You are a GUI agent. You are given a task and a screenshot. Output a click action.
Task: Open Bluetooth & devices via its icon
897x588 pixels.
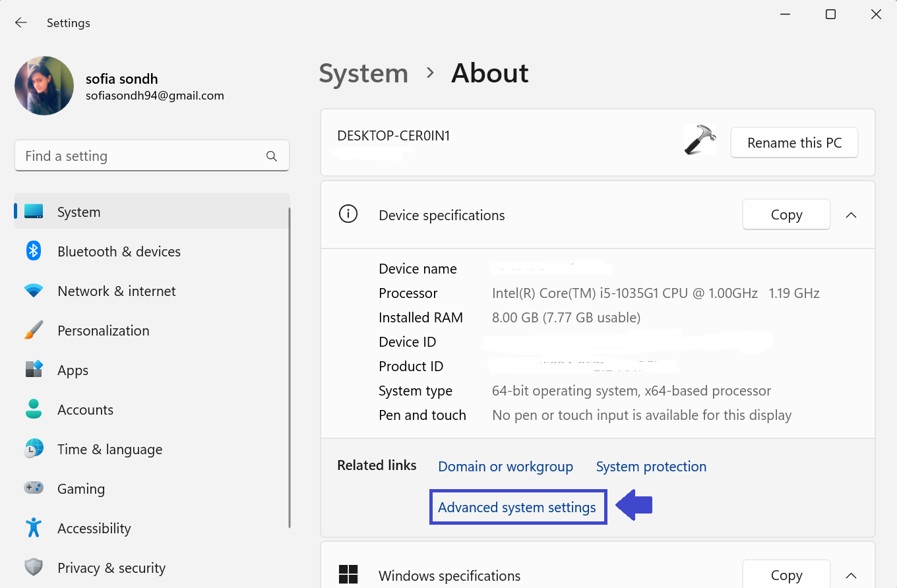click(x=34, y=251)
